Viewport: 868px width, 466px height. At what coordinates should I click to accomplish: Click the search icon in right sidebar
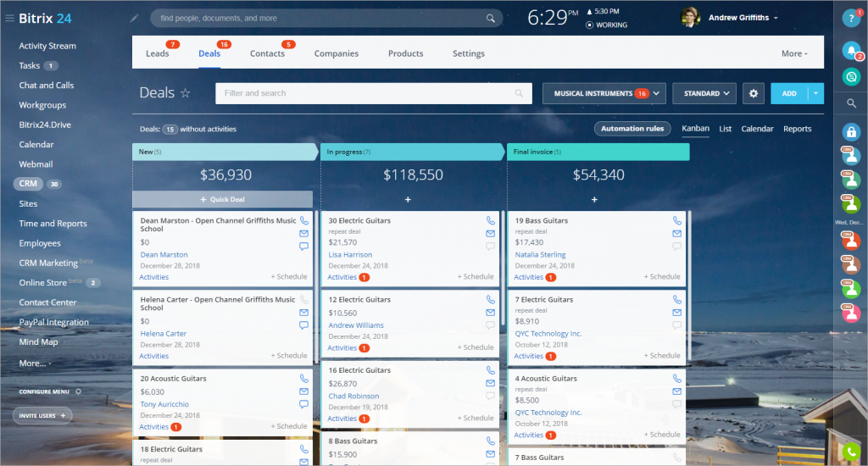point(851,103)
